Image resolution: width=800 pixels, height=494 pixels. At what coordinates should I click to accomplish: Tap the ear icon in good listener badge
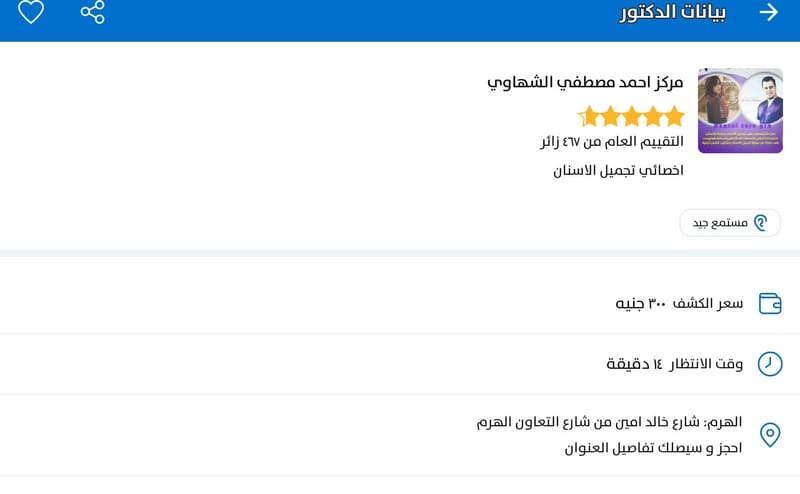[x=761, y=222]
